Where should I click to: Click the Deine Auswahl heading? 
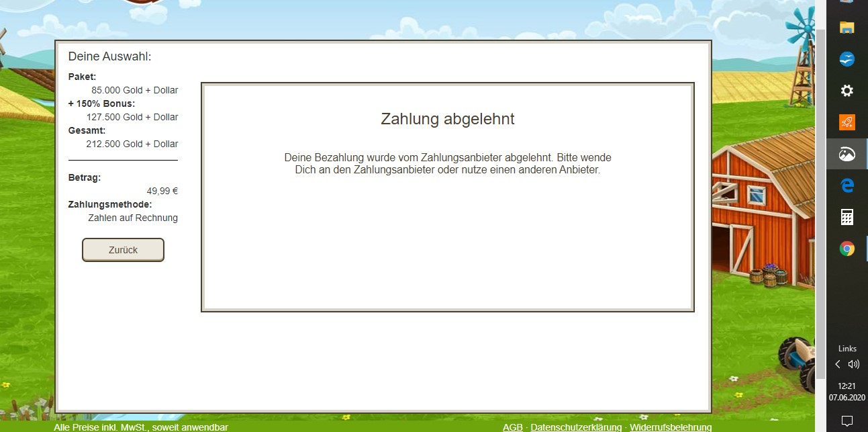click(x=110, y=56)
